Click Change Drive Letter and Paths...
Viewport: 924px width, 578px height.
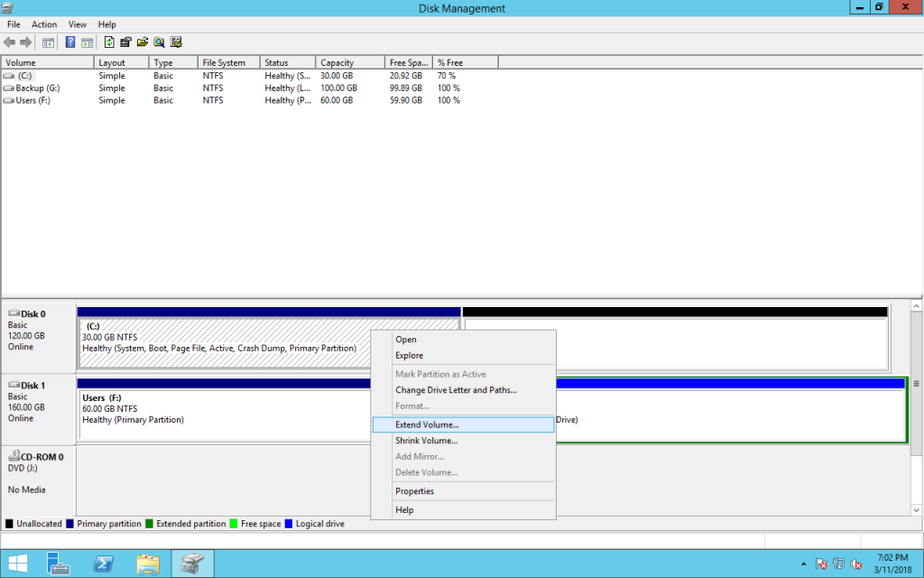pyautogui.click(x=456, y=390)
